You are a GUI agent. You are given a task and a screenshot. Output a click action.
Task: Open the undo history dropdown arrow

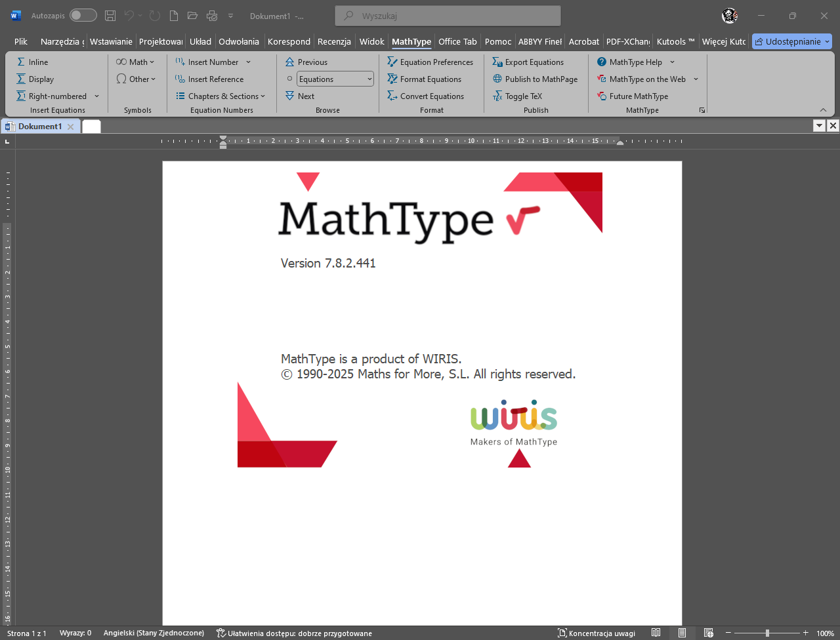pos(140,16)
